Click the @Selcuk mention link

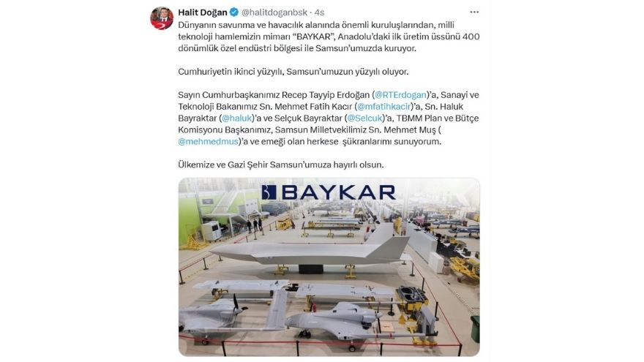[x=364, y=118]
